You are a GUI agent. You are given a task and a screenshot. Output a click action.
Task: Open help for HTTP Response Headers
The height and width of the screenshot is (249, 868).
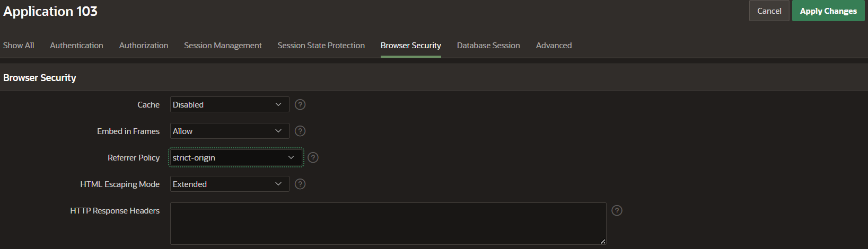617,210
